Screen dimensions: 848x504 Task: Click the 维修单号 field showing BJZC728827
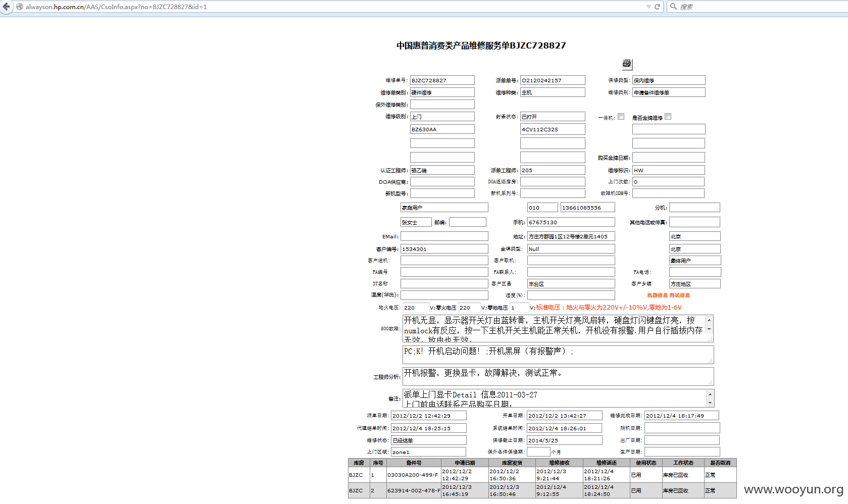pyautogui.click(x=442, y=80)
